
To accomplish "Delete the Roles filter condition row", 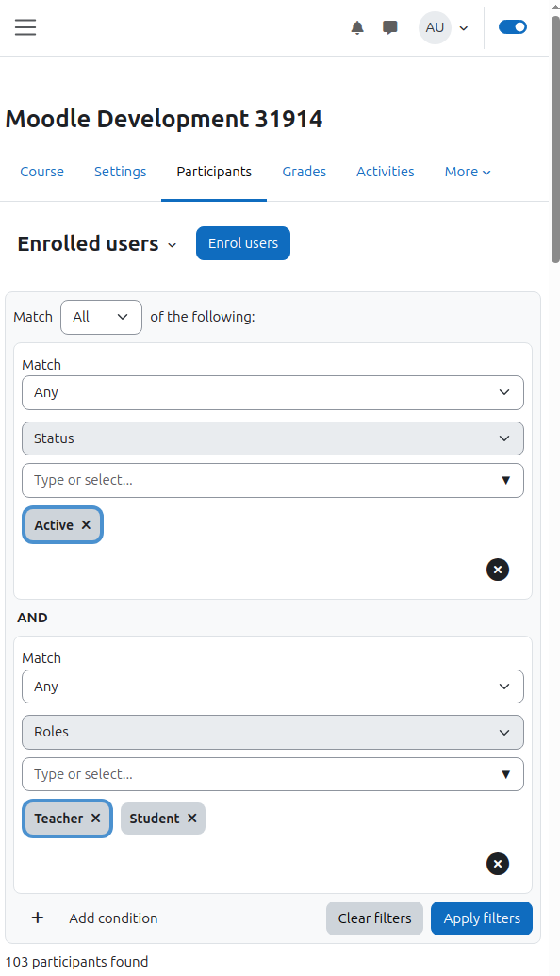I will (498, 864).
